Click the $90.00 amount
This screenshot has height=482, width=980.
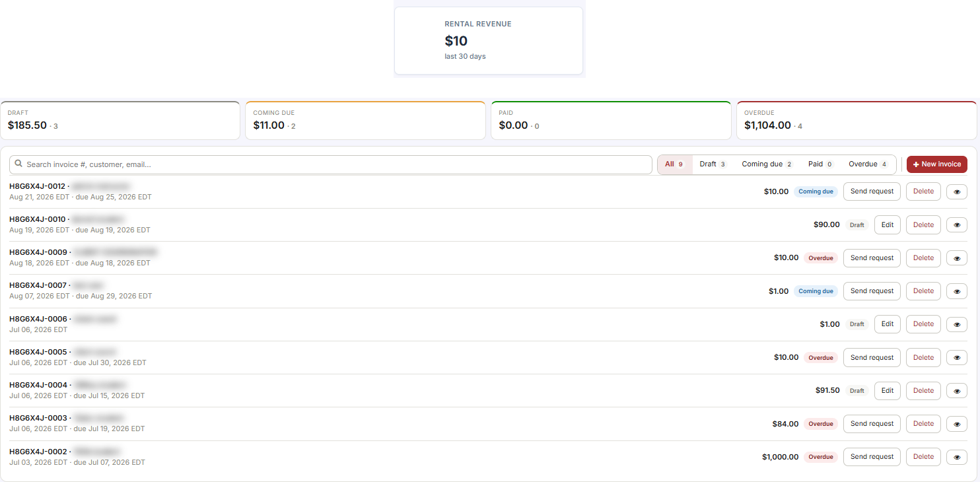pos(827,224)
